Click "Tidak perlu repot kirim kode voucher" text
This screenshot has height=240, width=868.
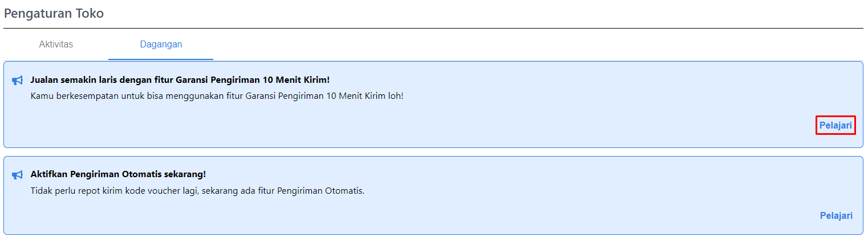tap(197, 190)
